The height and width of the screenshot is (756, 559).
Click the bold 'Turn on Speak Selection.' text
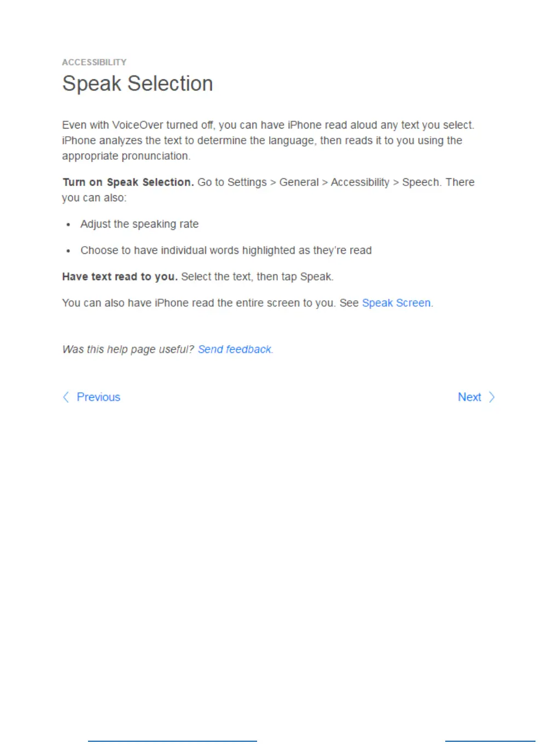[x=128, y=182]
